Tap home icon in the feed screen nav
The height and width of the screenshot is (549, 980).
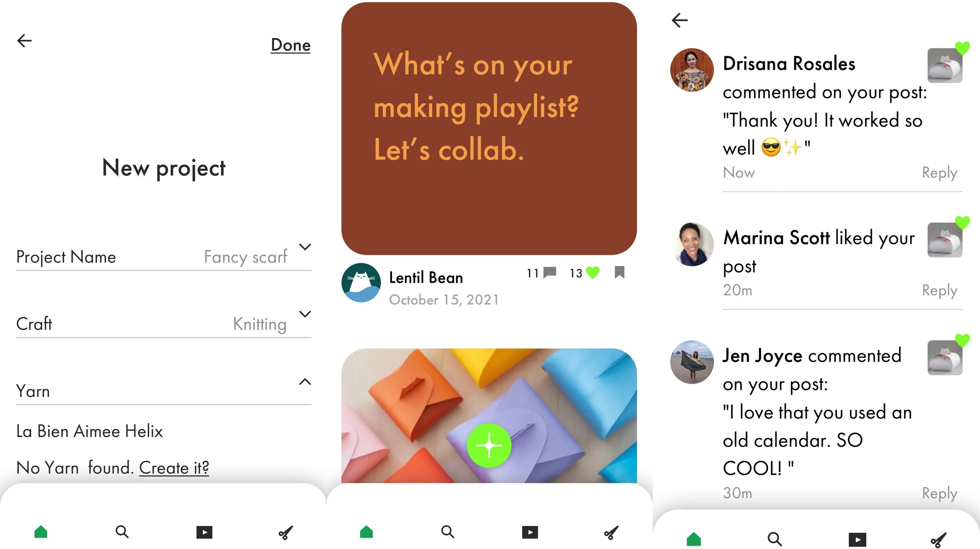[x=366, y=532]
